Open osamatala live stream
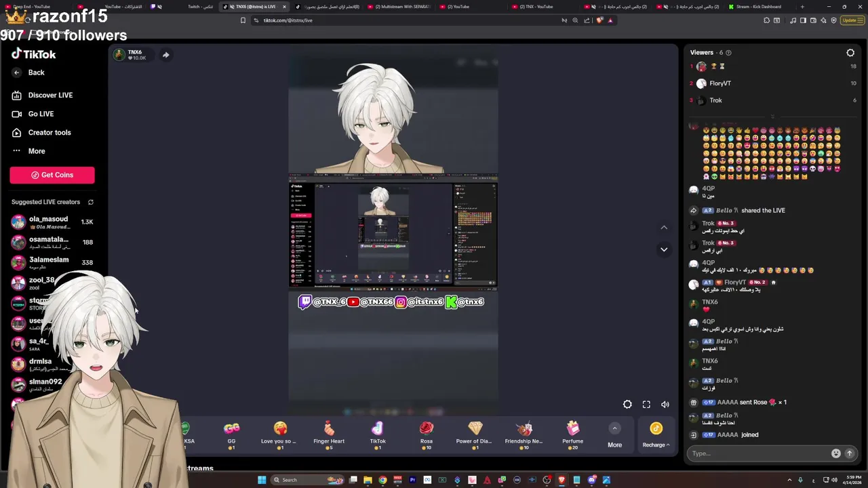This screenshot has width=868, height=488. click(x=52, y=243)
